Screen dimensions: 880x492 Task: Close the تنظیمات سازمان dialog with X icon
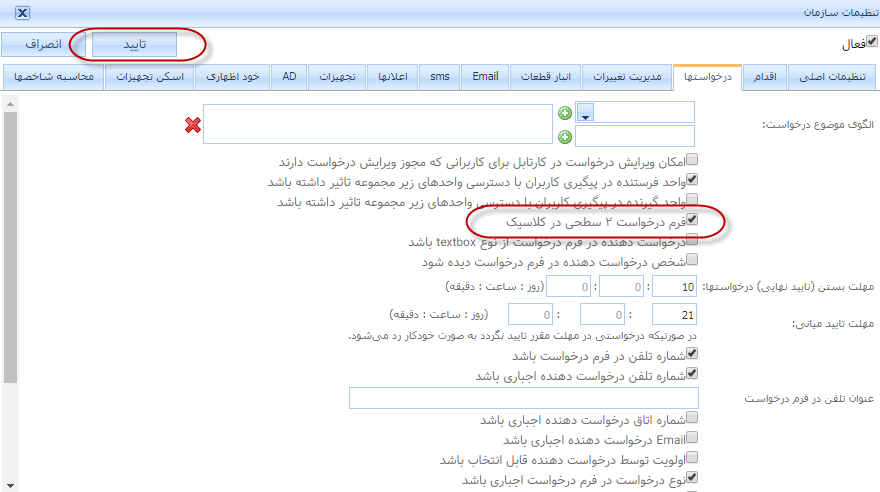pos(22,13)
